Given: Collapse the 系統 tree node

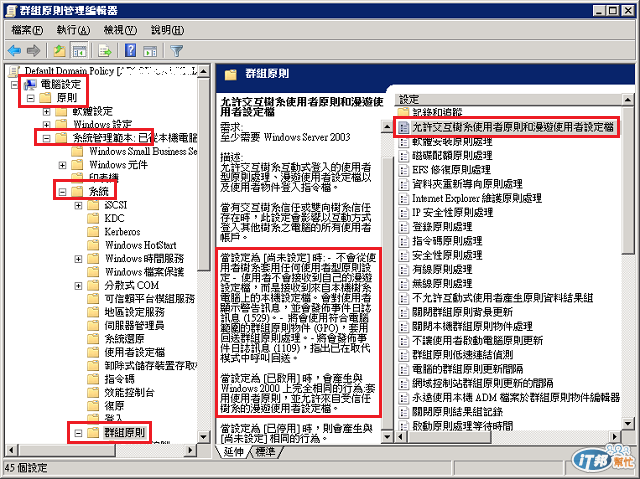Looking at the screenshot, I should [62, 192].
